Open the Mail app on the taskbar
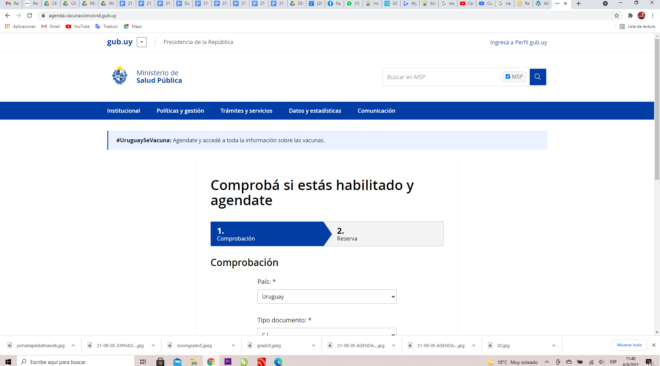 177,362
